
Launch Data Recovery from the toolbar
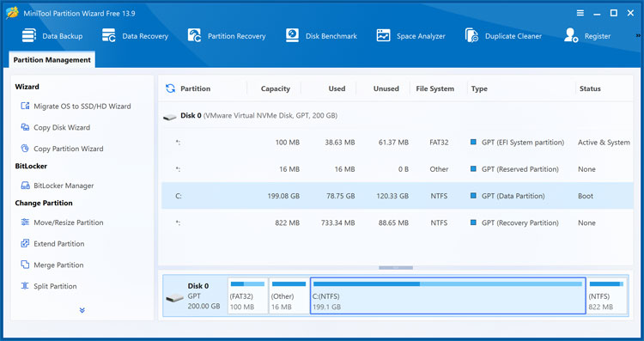109,36
